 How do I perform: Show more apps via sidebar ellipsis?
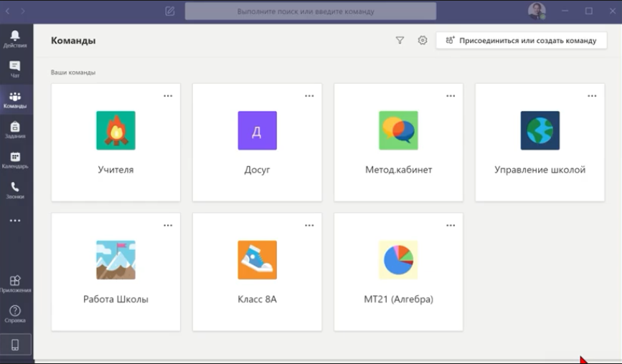pyautogui.click(x=15, y=221)
